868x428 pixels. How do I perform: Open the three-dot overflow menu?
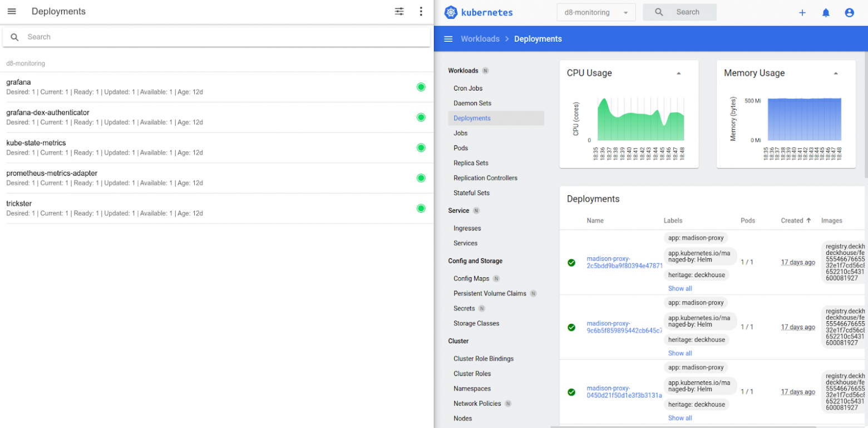[x=421, y=12]
